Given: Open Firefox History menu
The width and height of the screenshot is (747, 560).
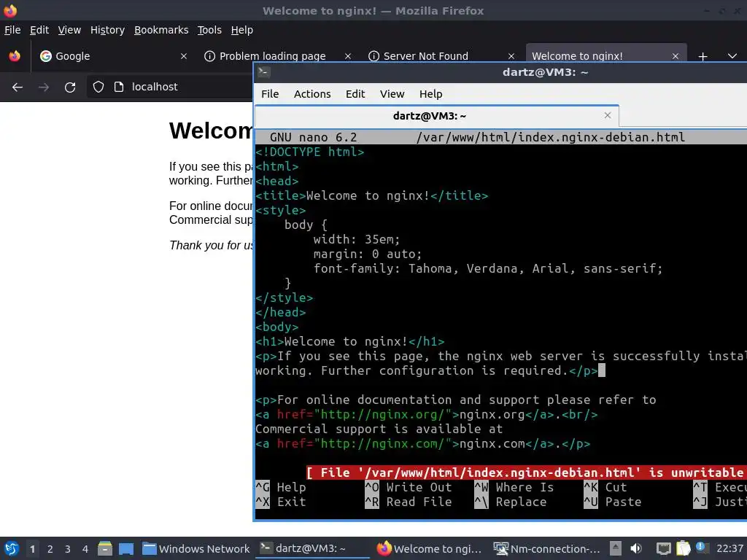Looking at the screenshot, I should click(x=107, y=30).
